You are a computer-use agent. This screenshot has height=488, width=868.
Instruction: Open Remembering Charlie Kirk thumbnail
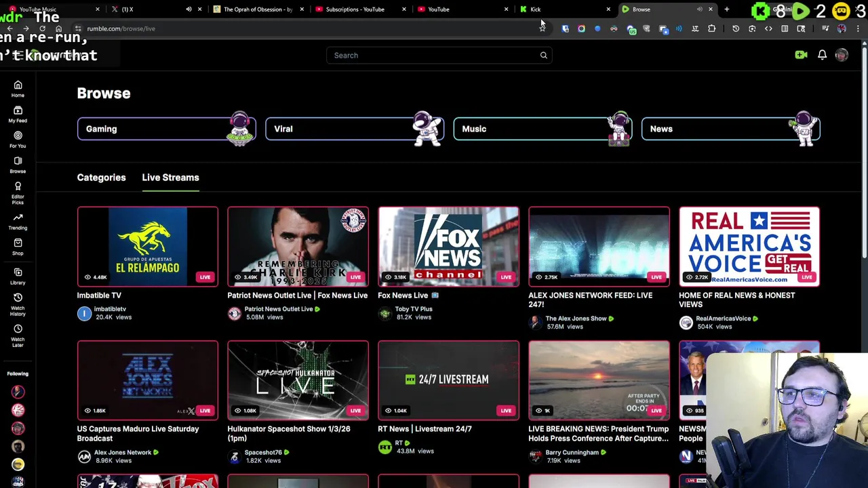point(298,247)
